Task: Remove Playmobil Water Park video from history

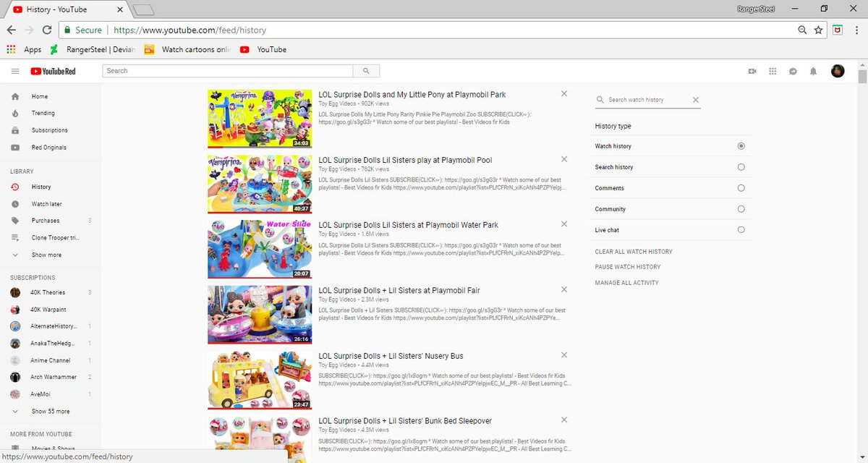Action: [564, 224]
